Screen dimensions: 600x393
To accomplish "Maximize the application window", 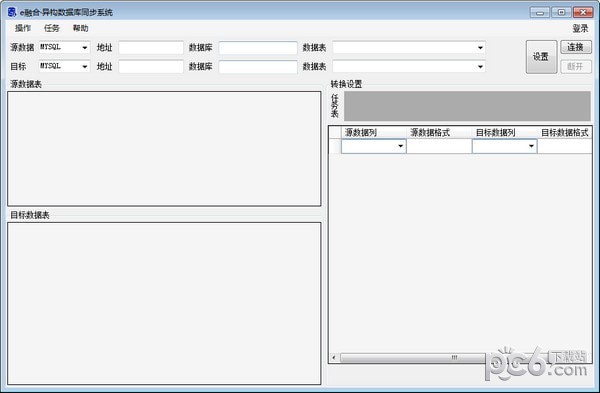I will pos(561,12).
